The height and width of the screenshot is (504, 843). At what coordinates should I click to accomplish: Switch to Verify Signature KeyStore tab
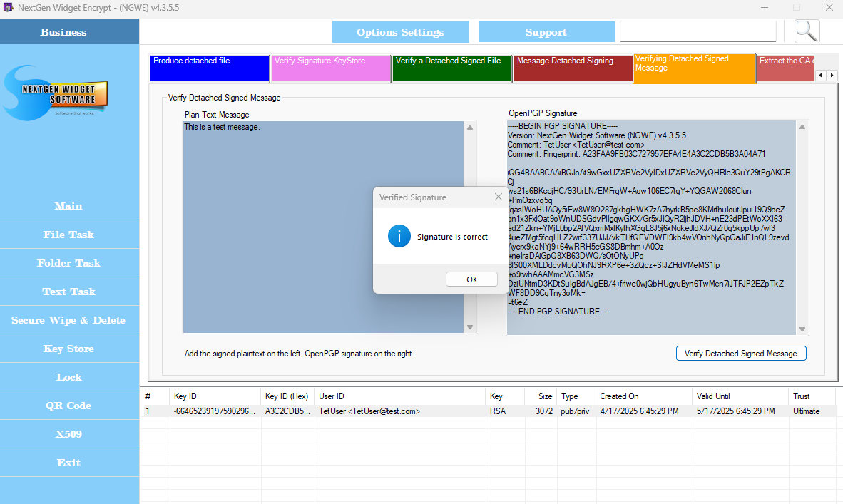pyautogui.click(x=331, y=68)
